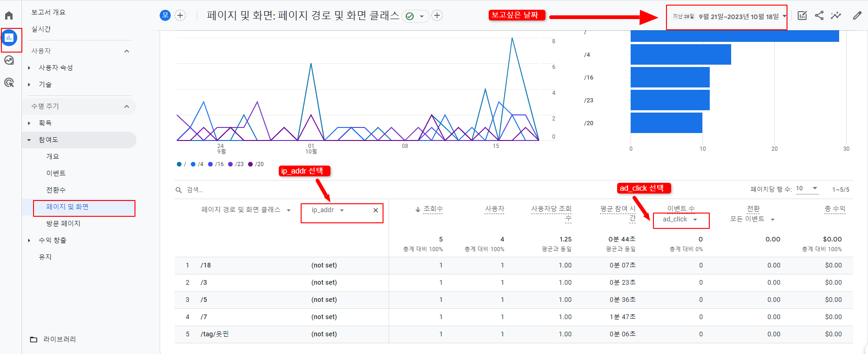
Task: Open 페이지 및 화면 report
Action: (67, 207)
